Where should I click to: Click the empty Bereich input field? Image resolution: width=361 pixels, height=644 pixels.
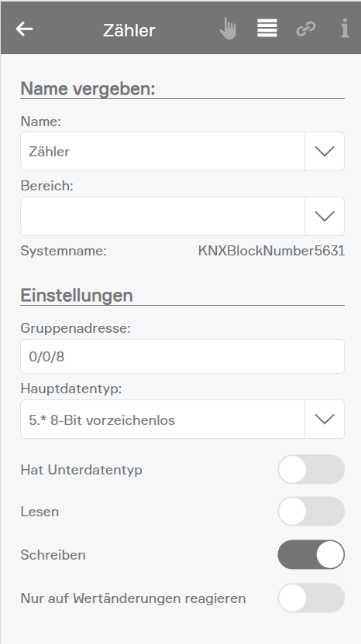point(163,216)
